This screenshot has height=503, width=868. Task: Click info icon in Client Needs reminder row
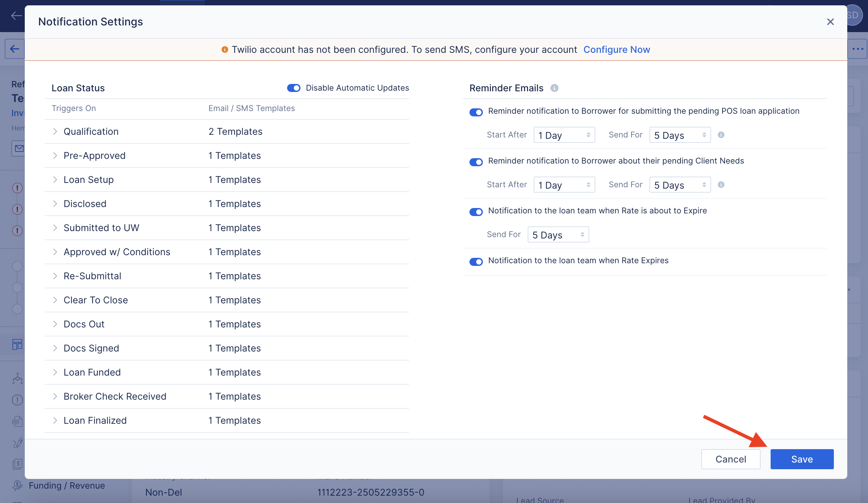pyautogui.click(x=721, y=185)
